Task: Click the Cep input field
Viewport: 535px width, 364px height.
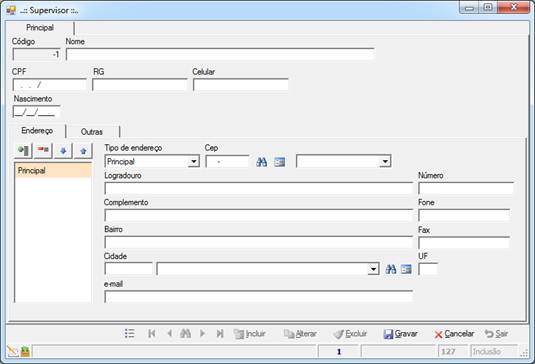Action: (227, 161)
